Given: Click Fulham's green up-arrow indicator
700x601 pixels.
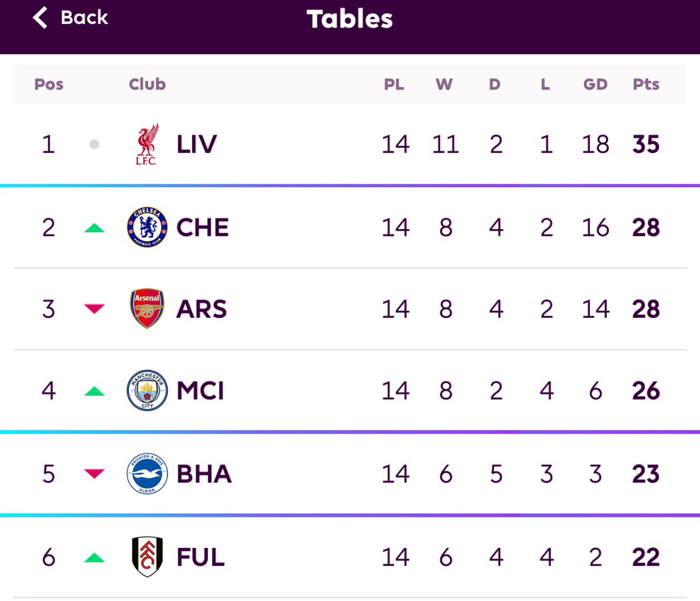Looking at the screenshot, I should 94,558.
